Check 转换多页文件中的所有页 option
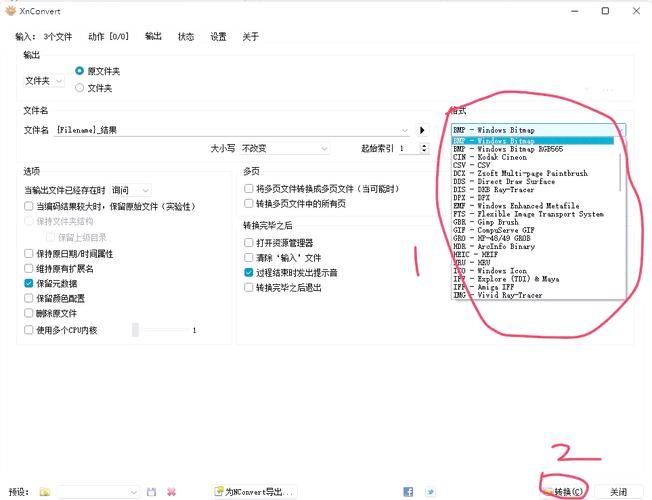652x500 pixels. (x=249, y=203)
